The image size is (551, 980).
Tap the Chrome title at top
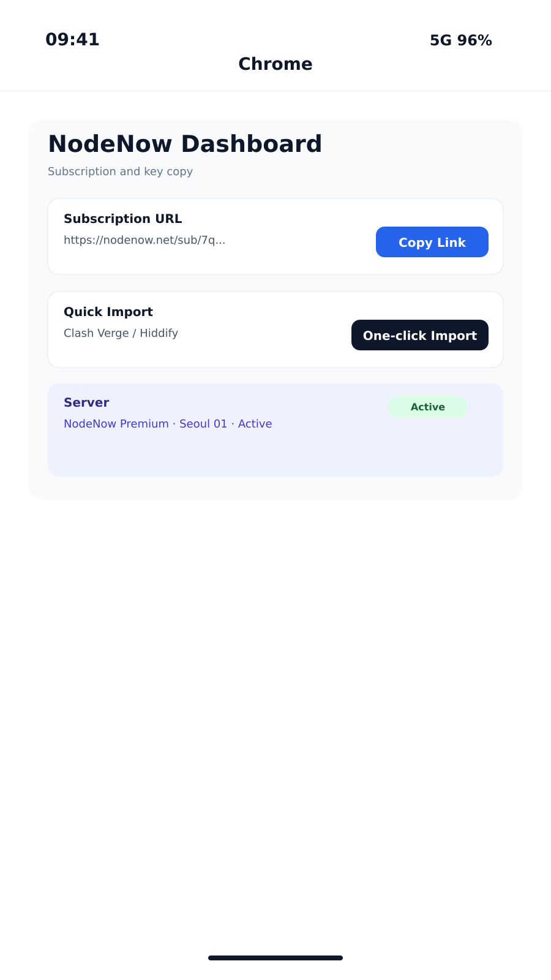(x=275, y=64)
